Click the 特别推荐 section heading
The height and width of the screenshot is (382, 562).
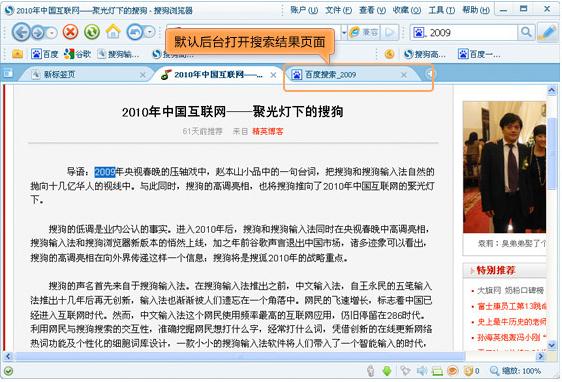point(496,270)
